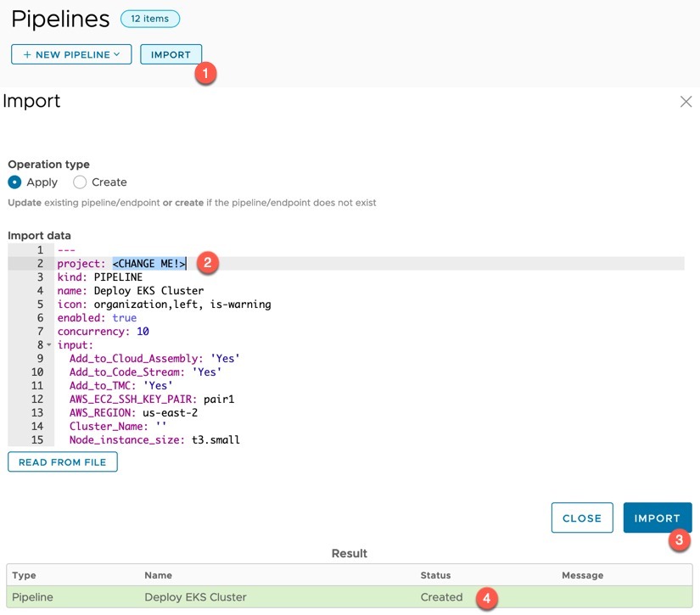
Task: Click the 12 items badge
Action: pyautogui.click(x=150, y=19)
